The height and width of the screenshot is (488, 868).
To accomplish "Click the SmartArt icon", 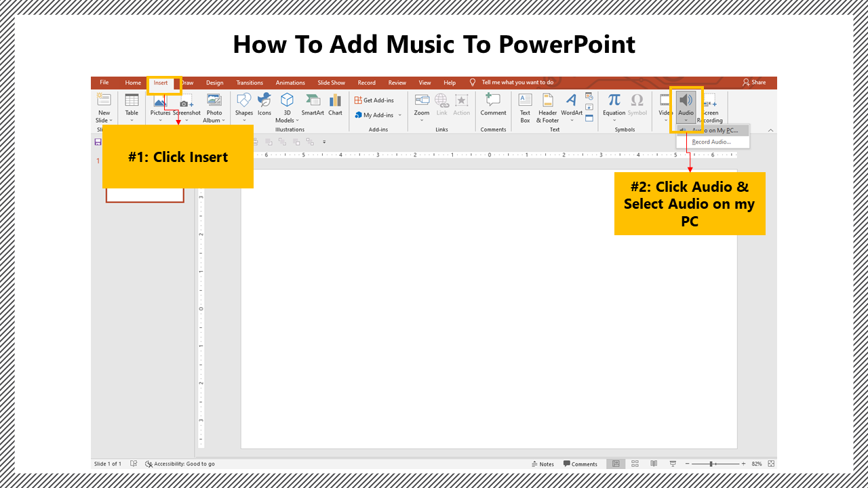I will 313,104.
